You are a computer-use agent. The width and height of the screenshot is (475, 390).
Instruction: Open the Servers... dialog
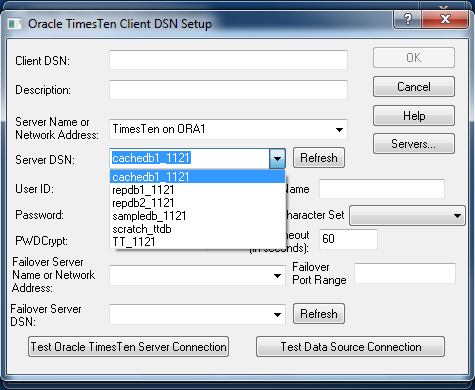tap(414, 144)
